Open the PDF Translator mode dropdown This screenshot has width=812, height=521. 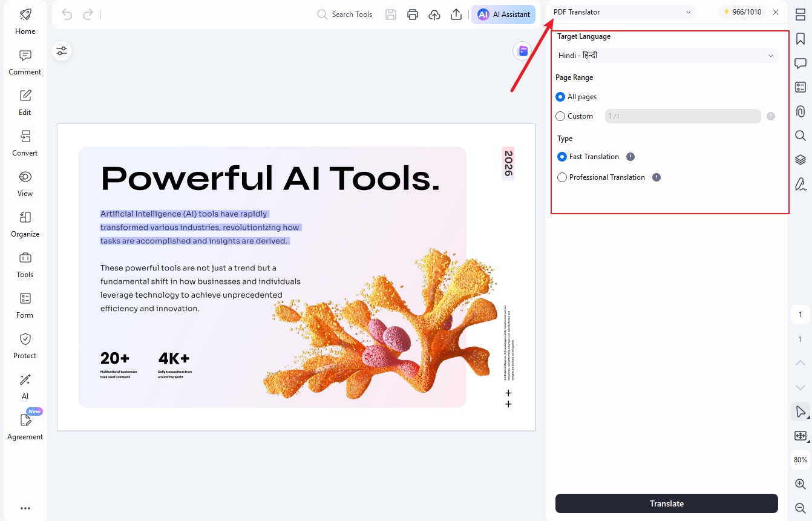(x=623, y=12)
